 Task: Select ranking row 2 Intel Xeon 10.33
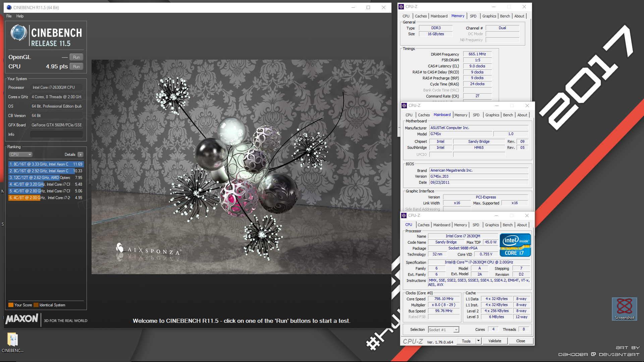pyautogui.click(x=46, y=171)
